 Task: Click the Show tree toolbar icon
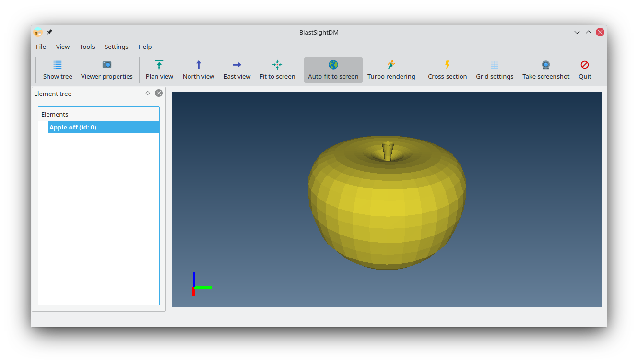[58, 65]
